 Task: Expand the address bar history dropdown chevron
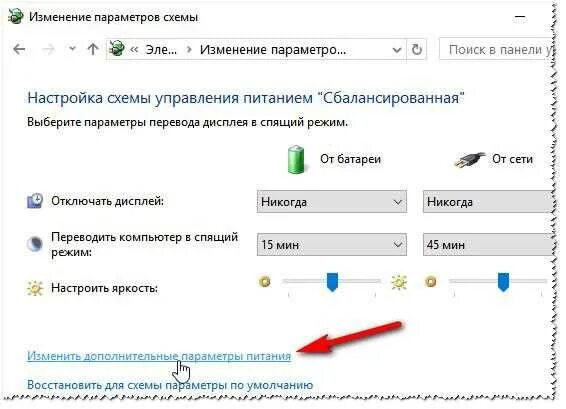397,49
